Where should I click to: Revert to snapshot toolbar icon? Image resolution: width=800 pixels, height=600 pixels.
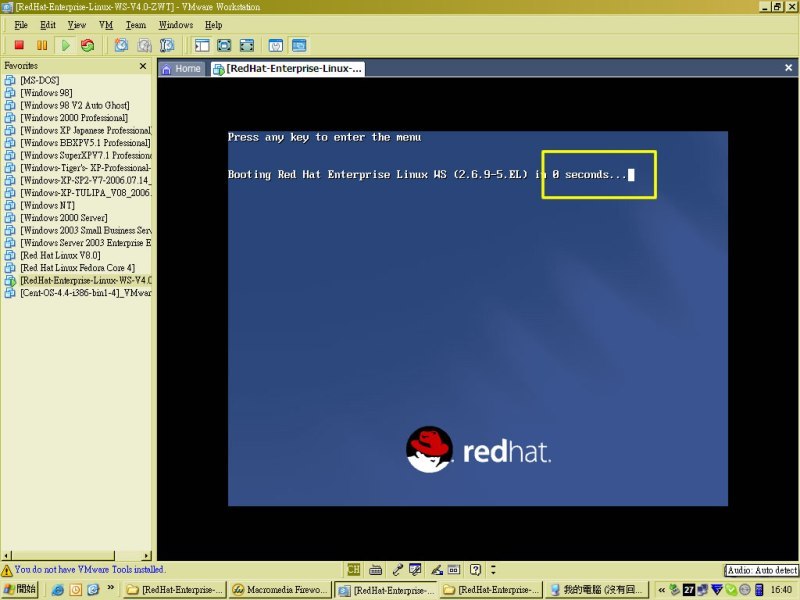click(x=144, y=45)
